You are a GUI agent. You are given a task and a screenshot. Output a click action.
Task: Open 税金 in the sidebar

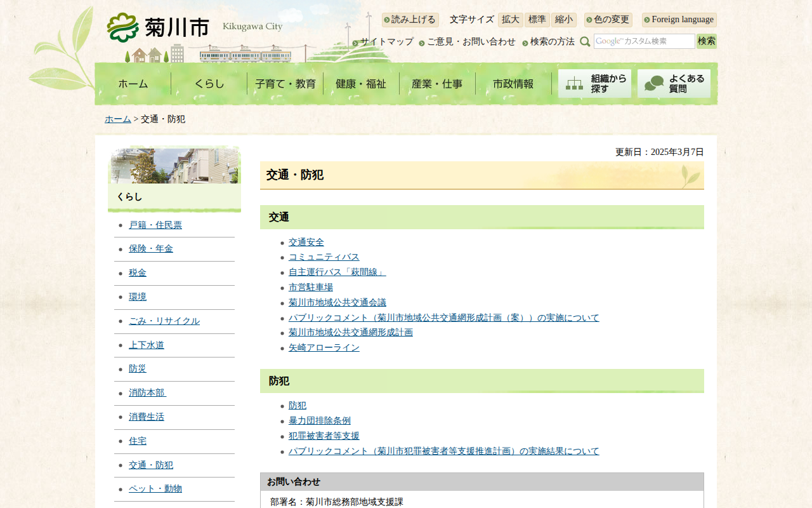[x=138, y=273]
